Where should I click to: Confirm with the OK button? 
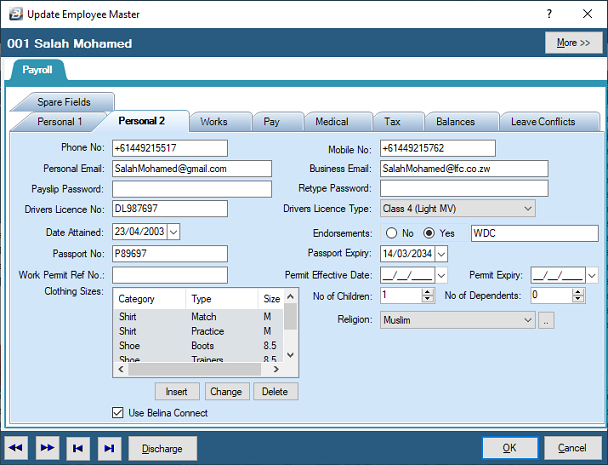pyautogui.click(x=510, y=448)
